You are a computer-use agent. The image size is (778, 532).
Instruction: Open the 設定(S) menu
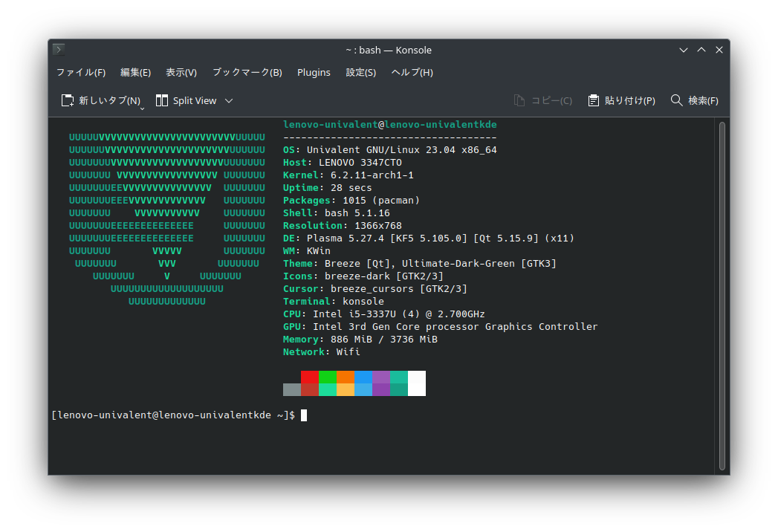point(360,73)
